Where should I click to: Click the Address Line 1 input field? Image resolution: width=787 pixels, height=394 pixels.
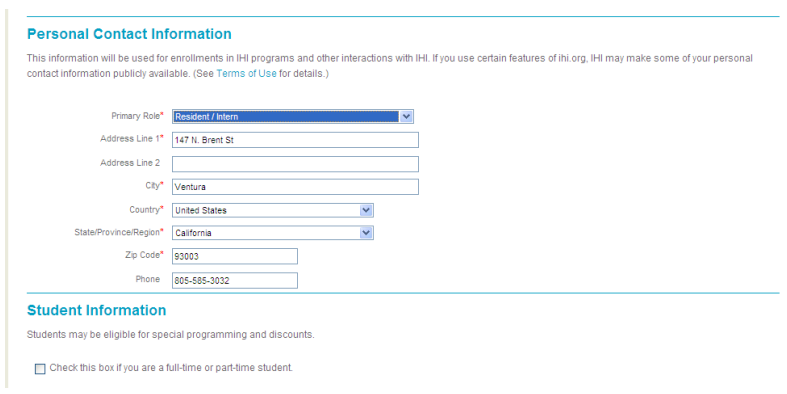(295, 140)
